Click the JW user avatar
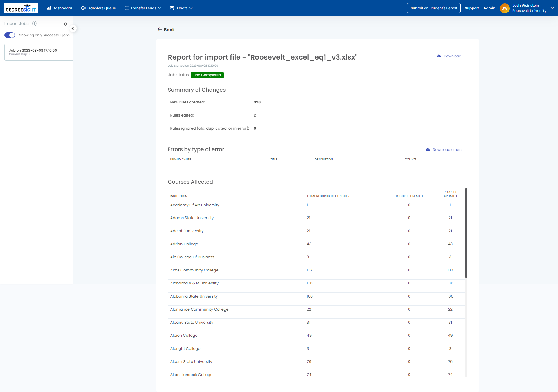The image size is (558, 392). click(505, 8)
